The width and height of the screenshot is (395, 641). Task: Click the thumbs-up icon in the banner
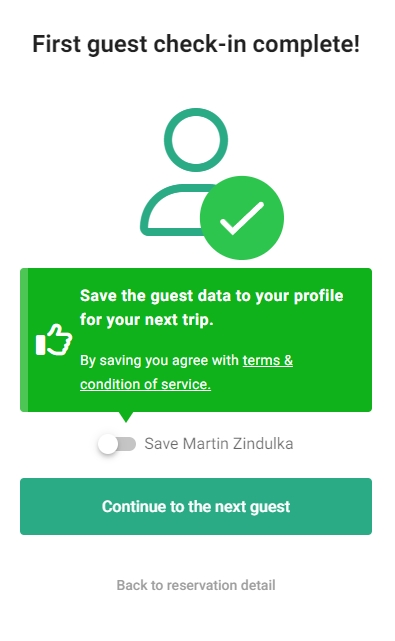pos(54,340)
